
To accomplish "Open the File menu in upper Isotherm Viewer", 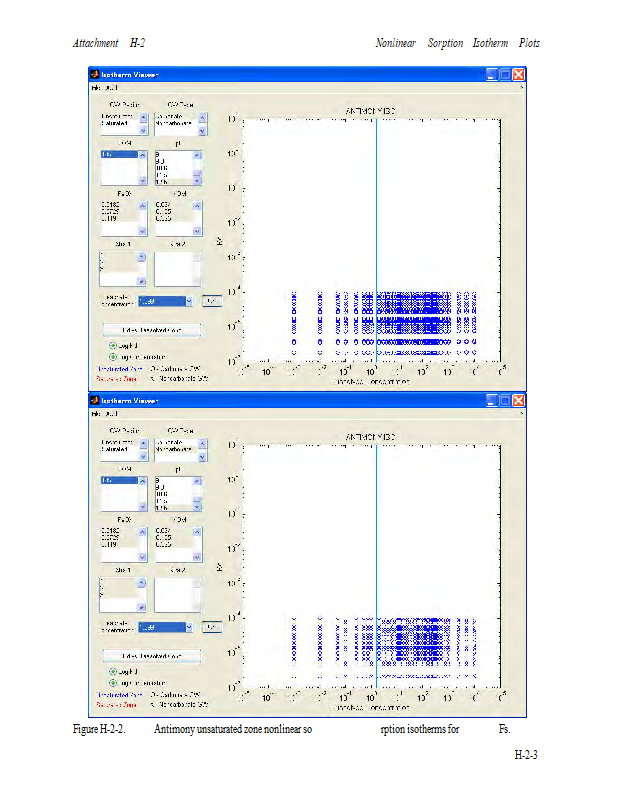I will tap(97, 88).
